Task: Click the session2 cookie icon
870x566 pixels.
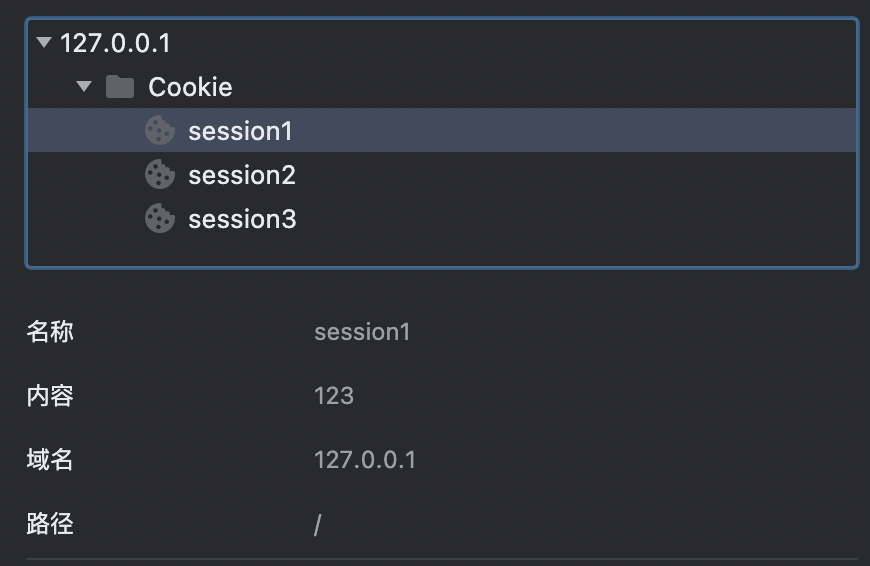Action: pos(160,174)
